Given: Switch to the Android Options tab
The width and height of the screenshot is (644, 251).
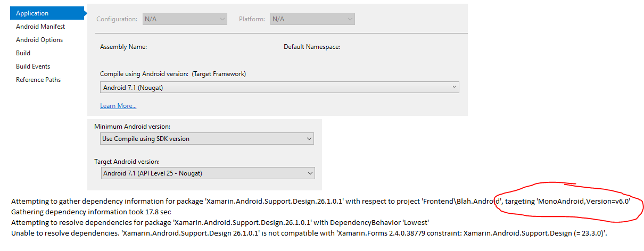Looking at the screenshot, I should pyautogui.click(x=39, y=40).
